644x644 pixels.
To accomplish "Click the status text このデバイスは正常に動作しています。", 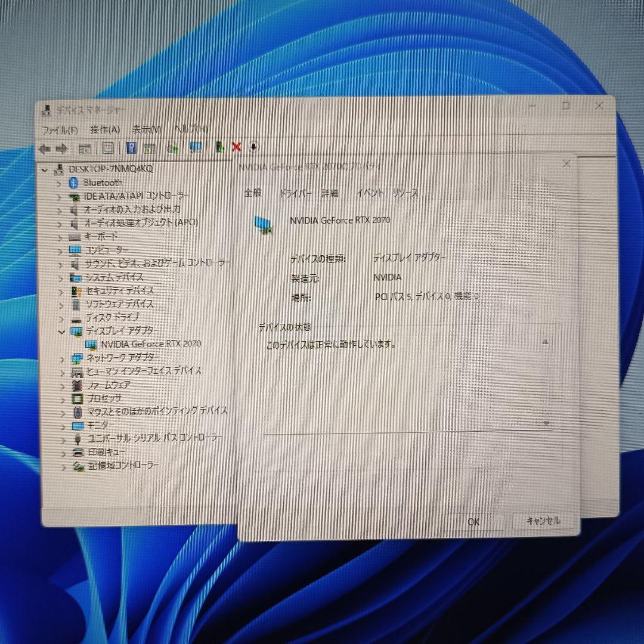I will [331, 344].
